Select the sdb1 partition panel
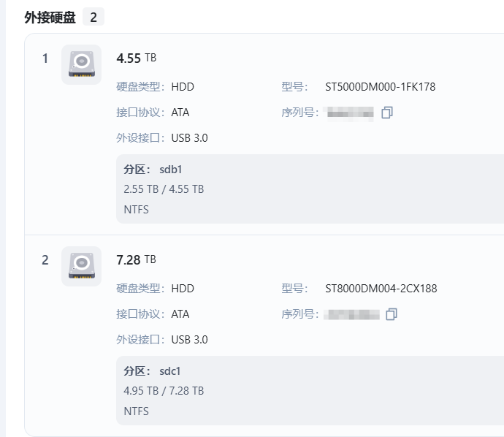 click(x=310, y=189)
